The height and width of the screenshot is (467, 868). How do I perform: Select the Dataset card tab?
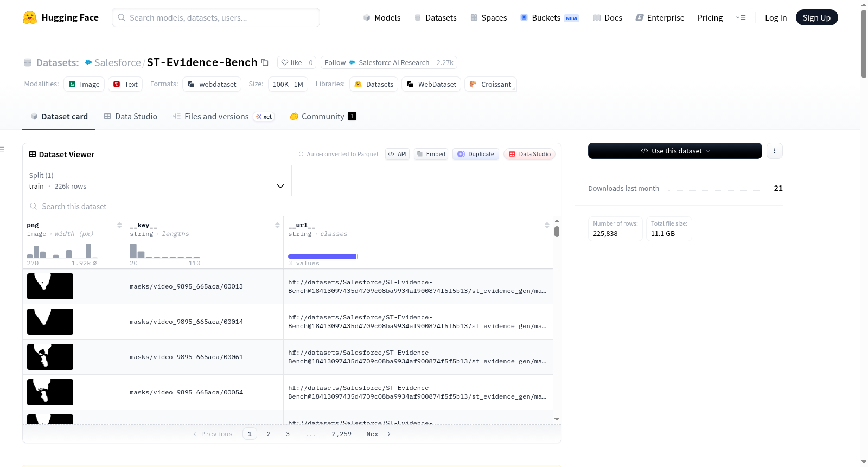point(59,117)
